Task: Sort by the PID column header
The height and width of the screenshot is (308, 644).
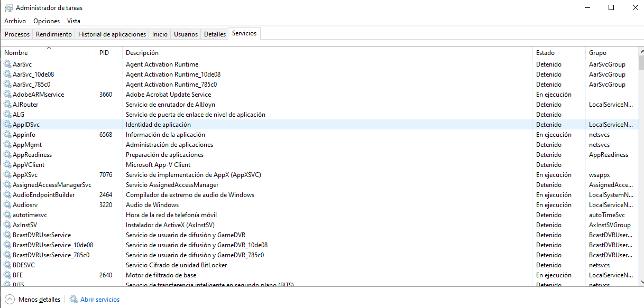Action: point(109,53)
